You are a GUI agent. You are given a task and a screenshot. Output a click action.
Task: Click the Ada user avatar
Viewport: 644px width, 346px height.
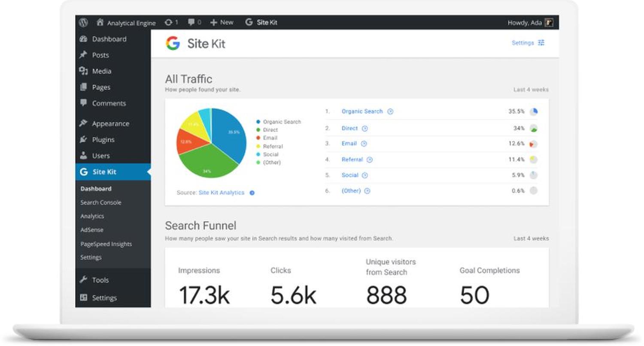tap(549, 23)
